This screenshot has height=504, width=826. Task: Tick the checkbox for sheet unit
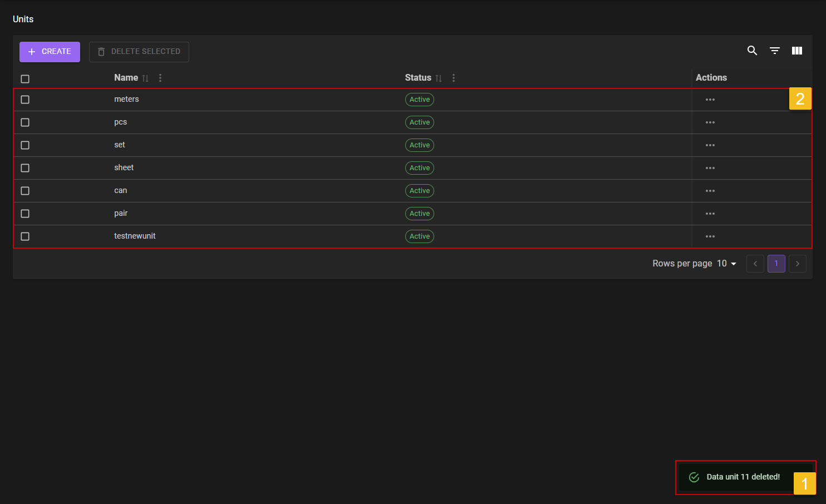(25, 168)
